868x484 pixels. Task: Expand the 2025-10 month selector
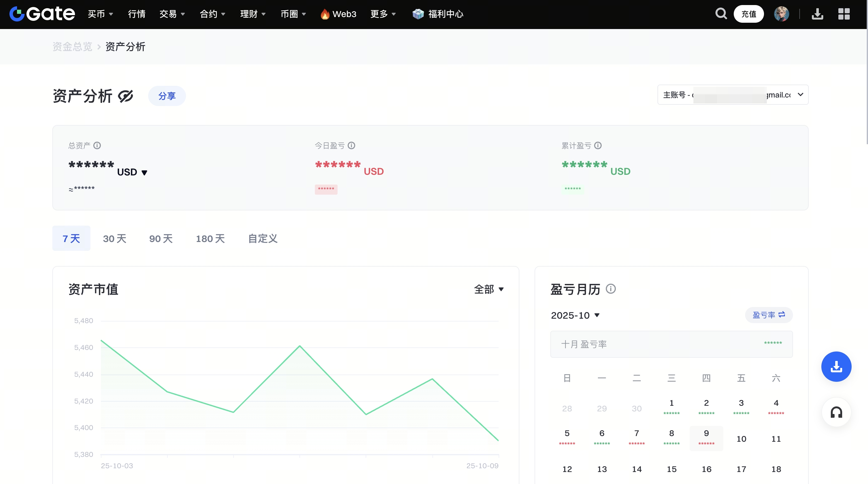(x=575, y=316)
